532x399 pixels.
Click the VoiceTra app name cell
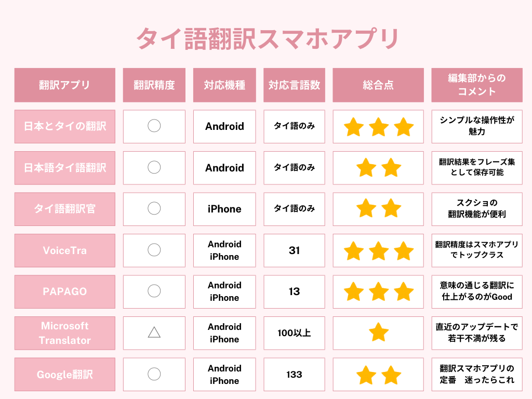click(65, 250)
